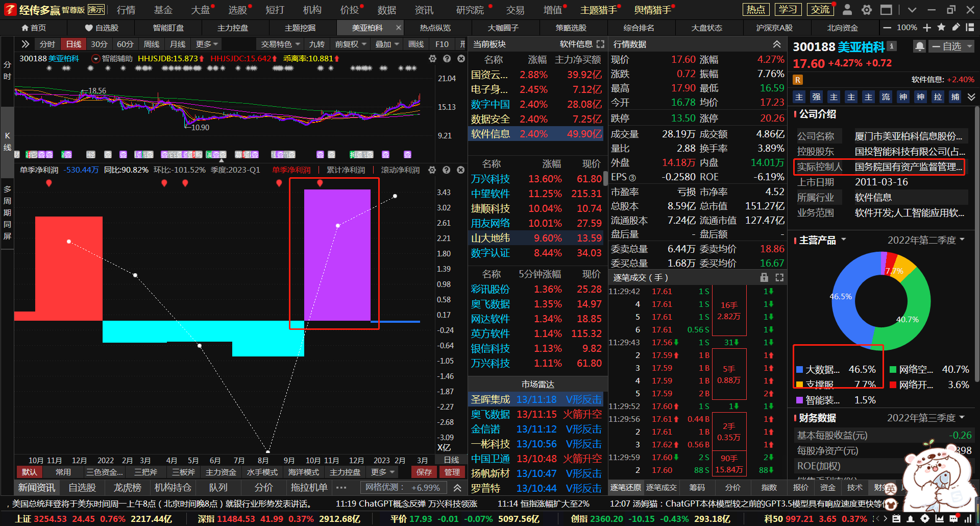This screenshot has width=980, height=526.
Task: Click the red 保存 button
Action: coord(424,472)
